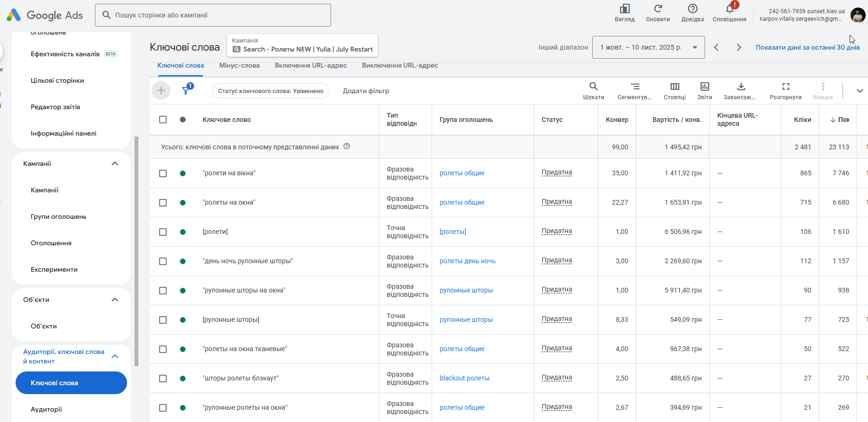Click the Refresh (Оновити) icon
The image size is (868, 422).
click(658, 9)
